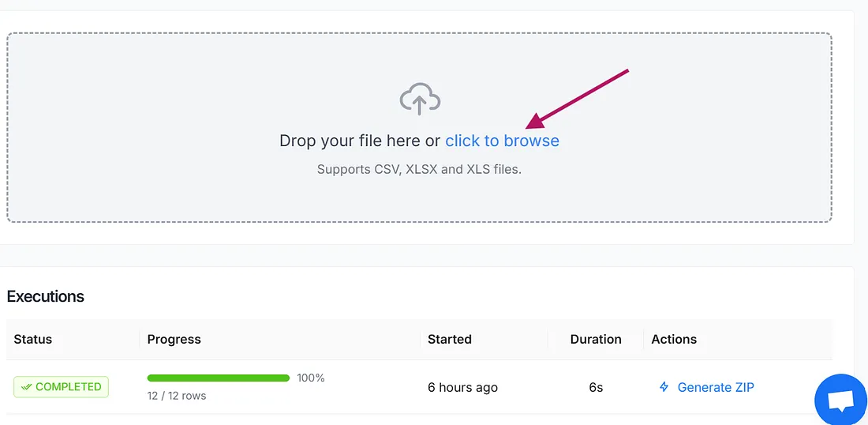Click the cloud upload icon

420,100
